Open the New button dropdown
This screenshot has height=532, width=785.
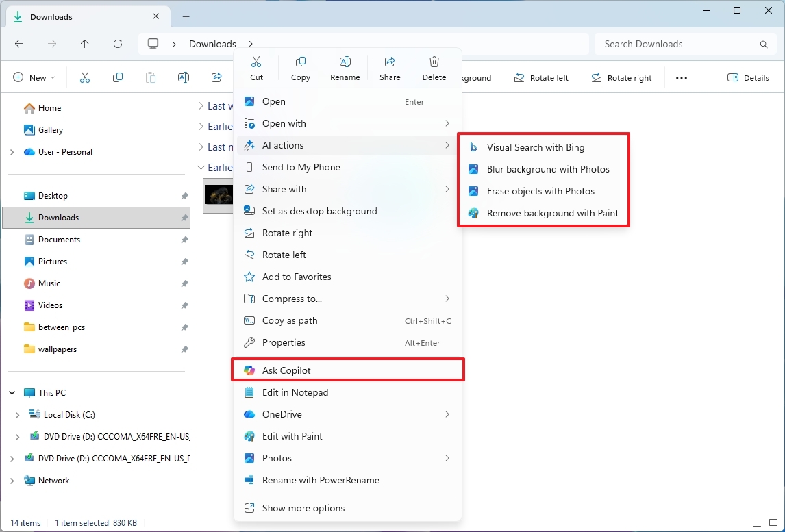pyautogui.click(x=34, y=77)
